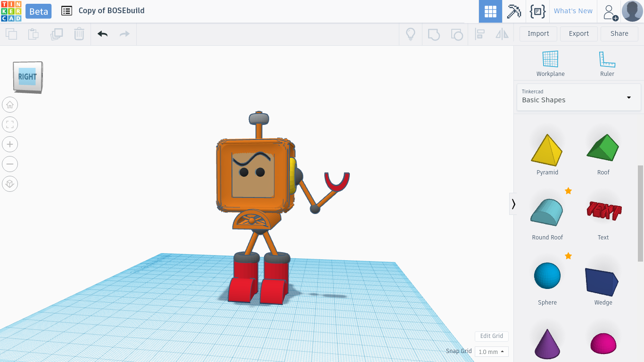644x362 pixels.
Task: Click the Edit Grid button
Action: (x=491, y=336)
